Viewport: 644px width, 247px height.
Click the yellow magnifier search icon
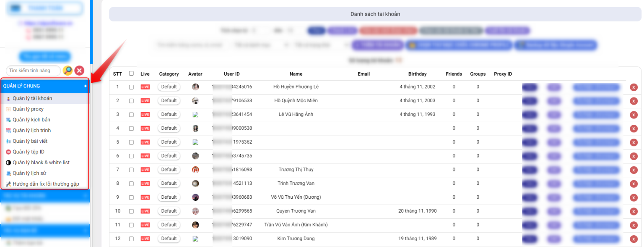coord(68,70)
